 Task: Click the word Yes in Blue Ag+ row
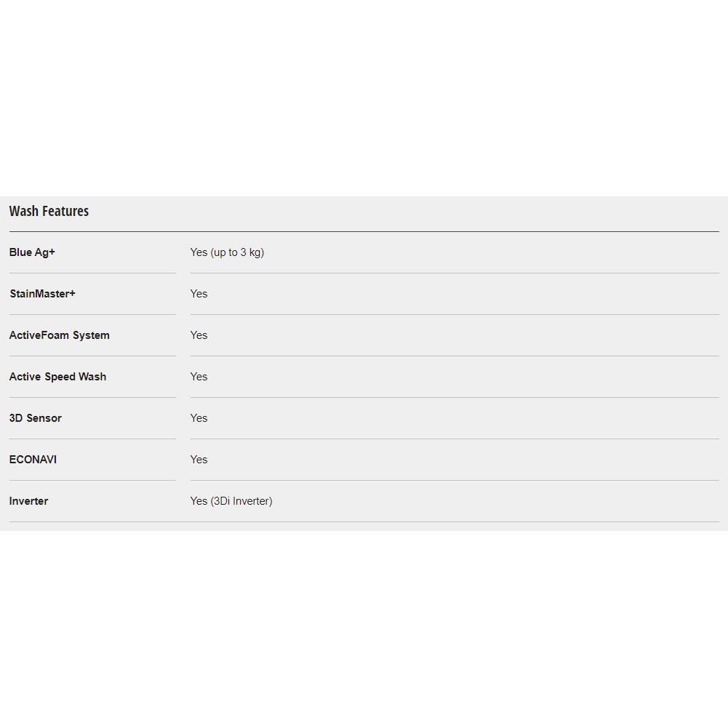coord(199,252)
